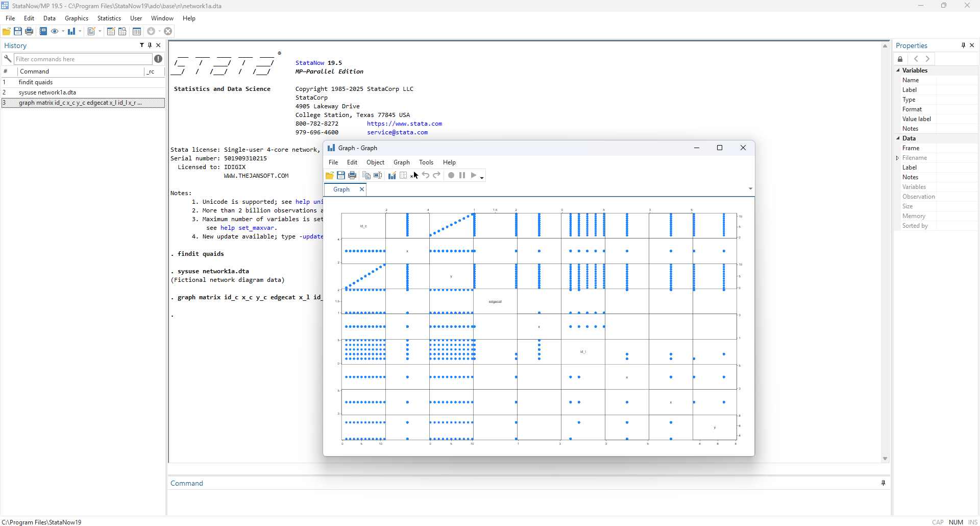Toggle auto-hide pin on Command panel
980x526 pixels.
click(883, 483)
